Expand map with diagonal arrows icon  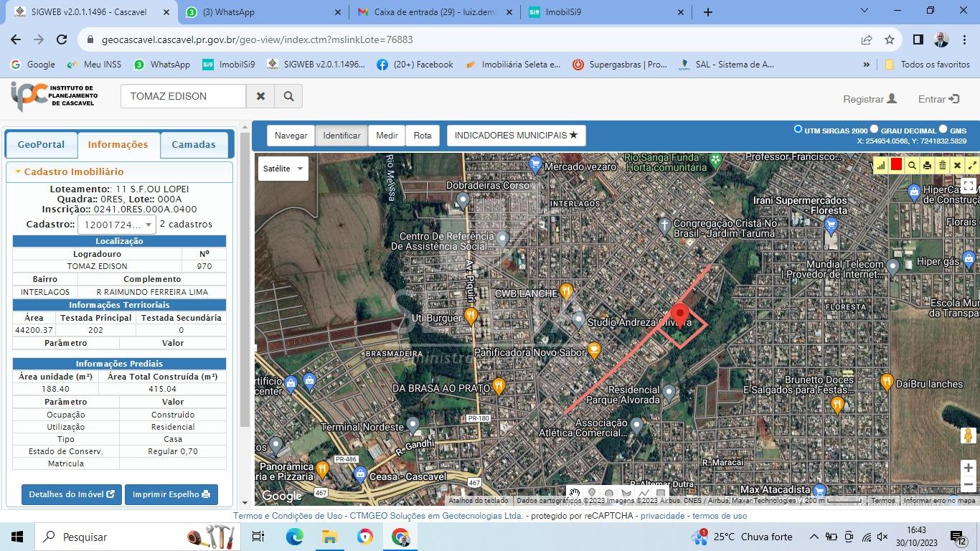[x=972, y=165]
